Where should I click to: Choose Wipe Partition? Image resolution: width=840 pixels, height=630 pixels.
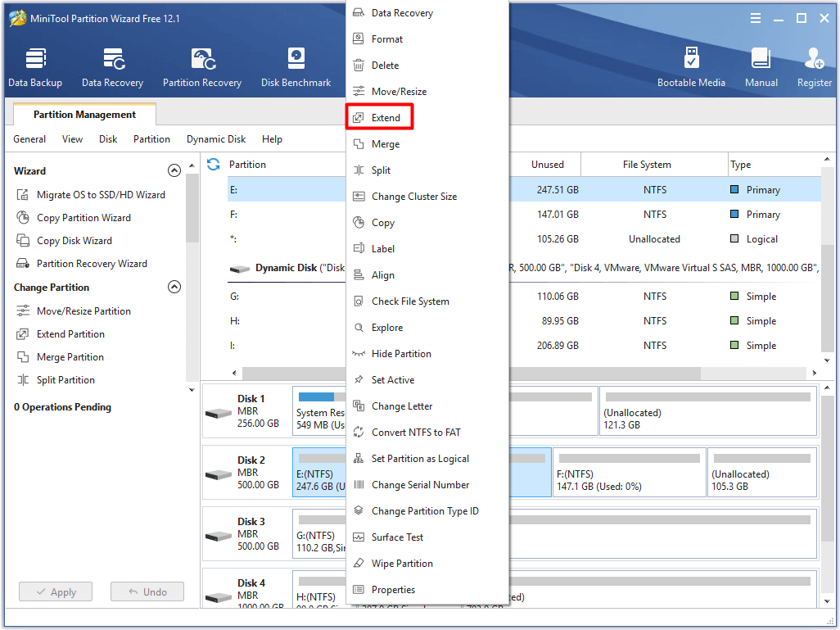[x=427, y=564]
